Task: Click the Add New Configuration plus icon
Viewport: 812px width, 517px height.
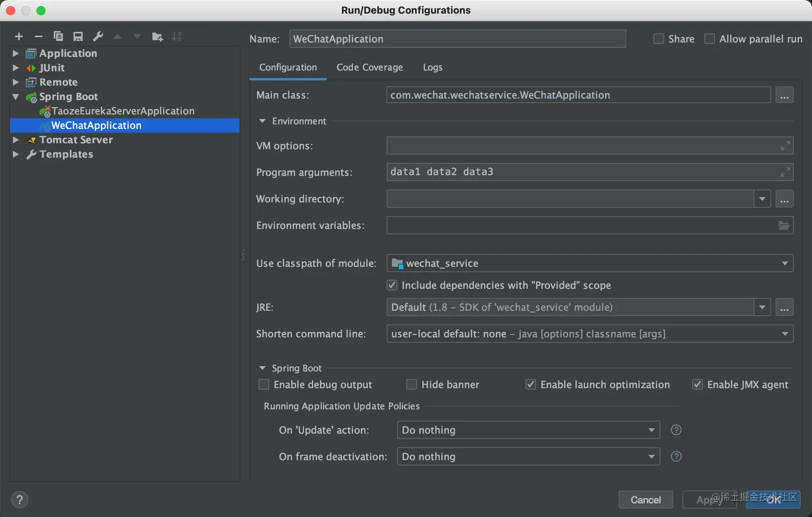Action: pyautogui.click(x=19, y=37)
